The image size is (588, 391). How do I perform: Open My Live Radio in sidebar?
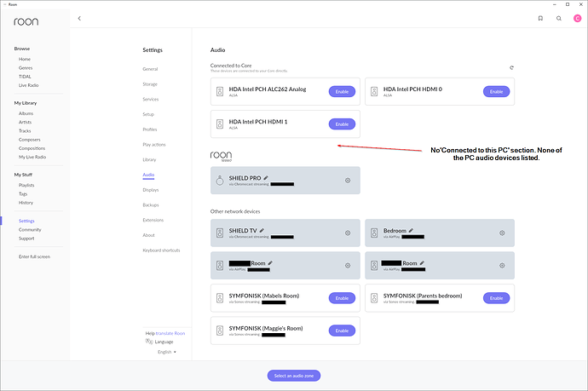pyautogui.click(x=32, y=157)
